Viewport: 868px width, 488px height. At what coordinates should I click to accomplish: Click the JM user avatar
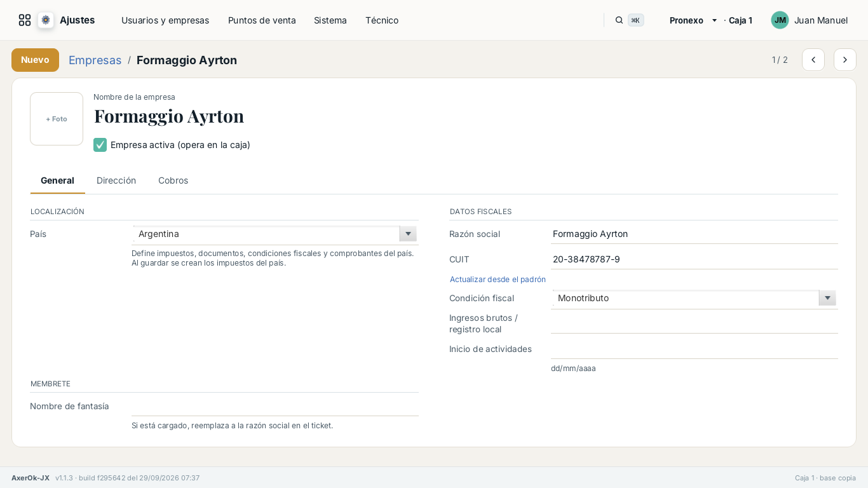coord(780,20)
